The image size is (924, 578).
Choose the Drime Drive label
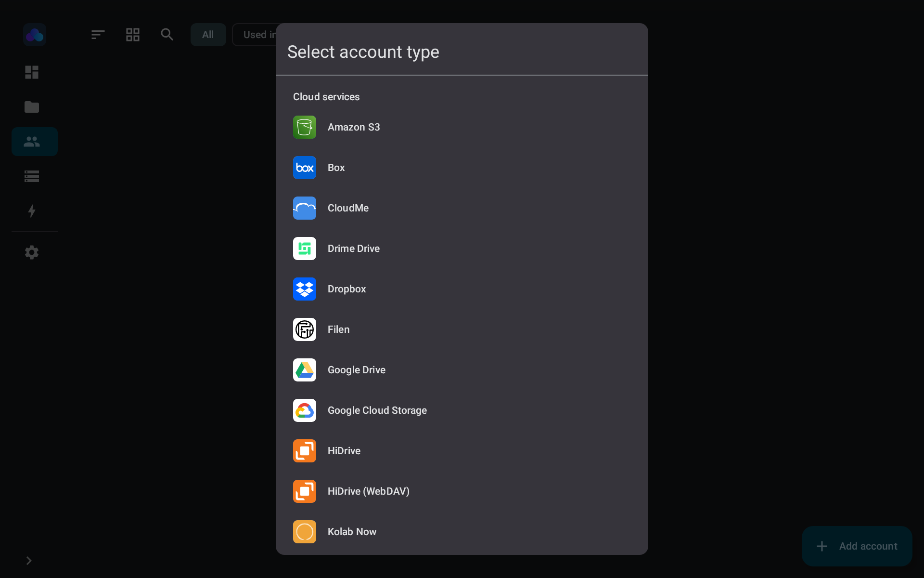point(354,249)
